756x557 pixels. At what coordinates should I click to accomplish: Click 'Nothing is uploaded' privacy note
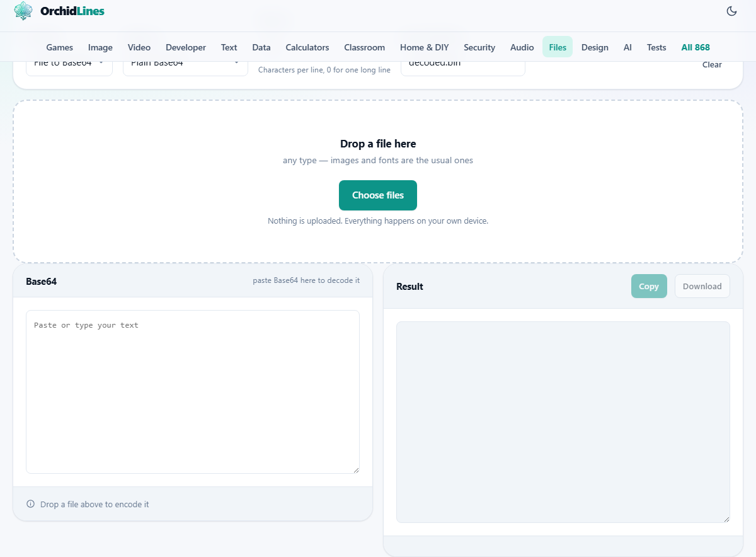coord(378,221)
